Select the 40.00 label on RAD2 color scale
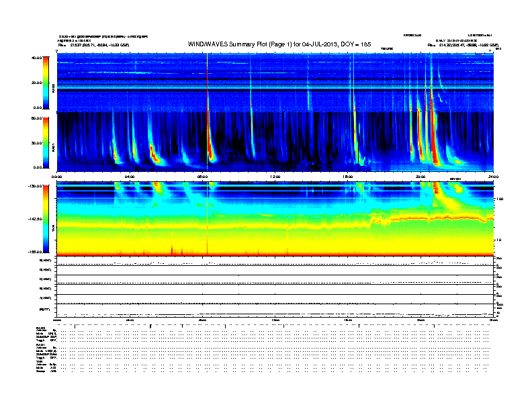This screenshot has height=411, width=532. point(36,58)
